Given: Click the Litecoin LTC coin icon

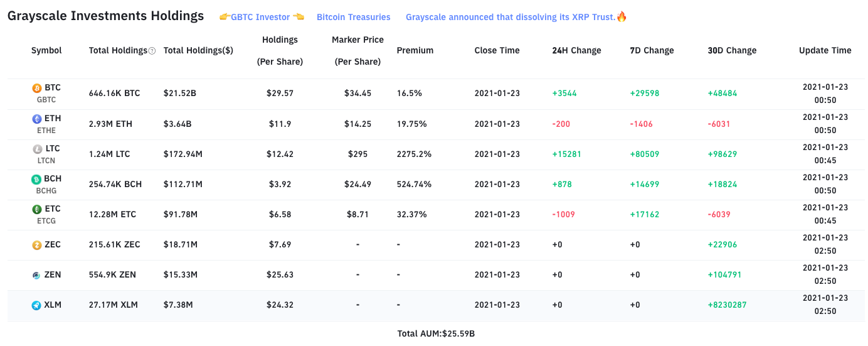Looking at the screenshot, I should tap(36, 149).
